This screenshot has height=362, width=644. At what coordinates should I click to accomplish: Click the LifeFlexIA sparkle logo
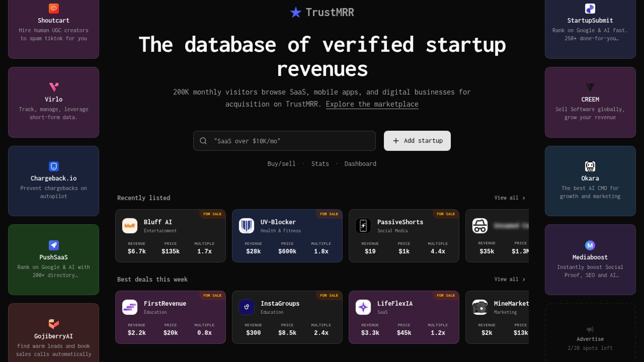click(363, 307)
